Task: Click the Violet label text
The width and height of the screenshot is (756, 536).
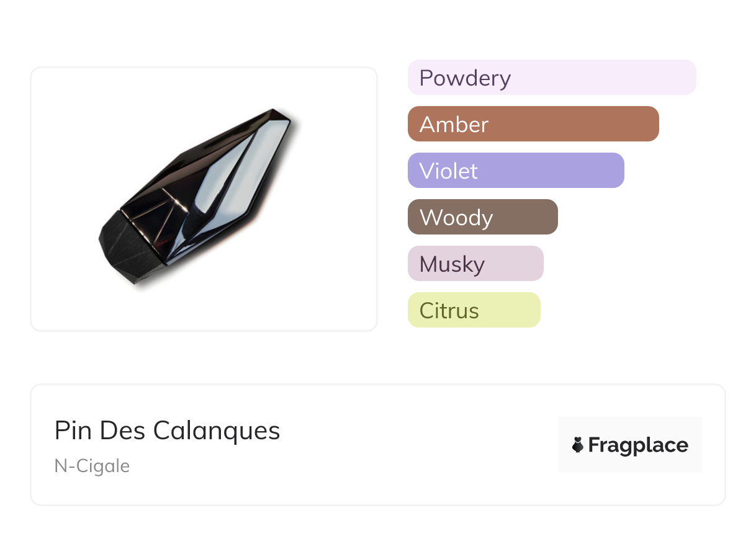Action: (448, 171)
